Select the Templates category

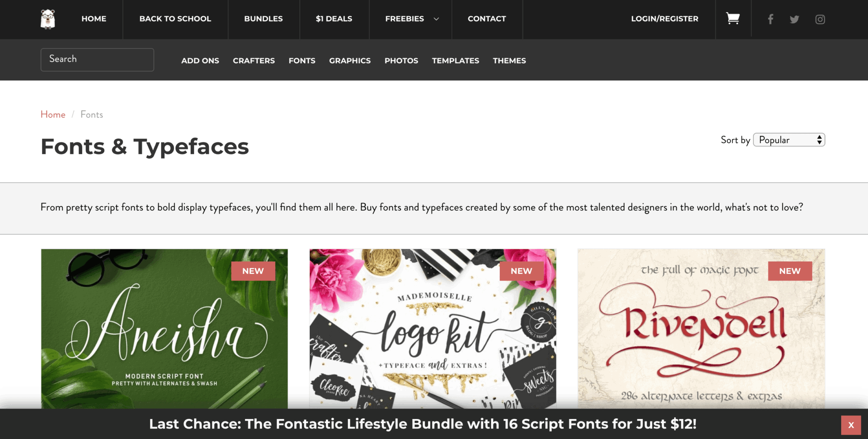pyautogui.click(x=456, y=61)
